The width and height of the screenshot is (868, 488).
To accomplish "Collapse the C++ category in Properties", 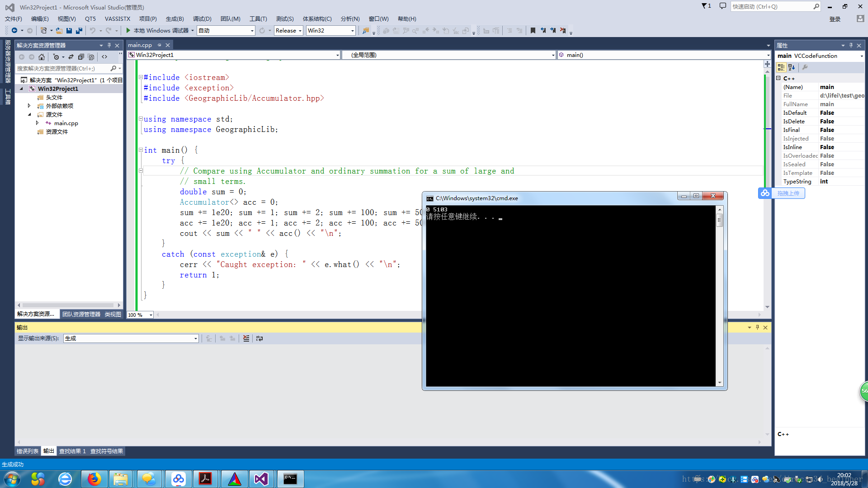I will 778,78.
